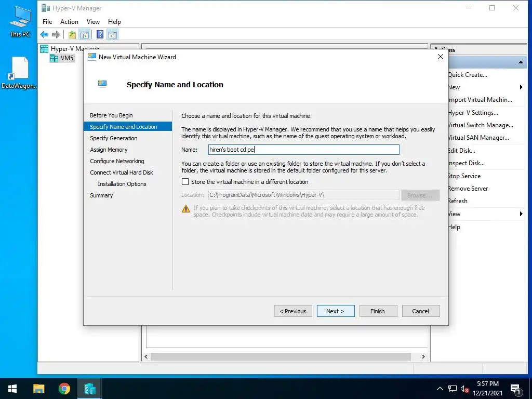Open Virtual SAN Manager action

pyautogui.click(x=478, y=138)
